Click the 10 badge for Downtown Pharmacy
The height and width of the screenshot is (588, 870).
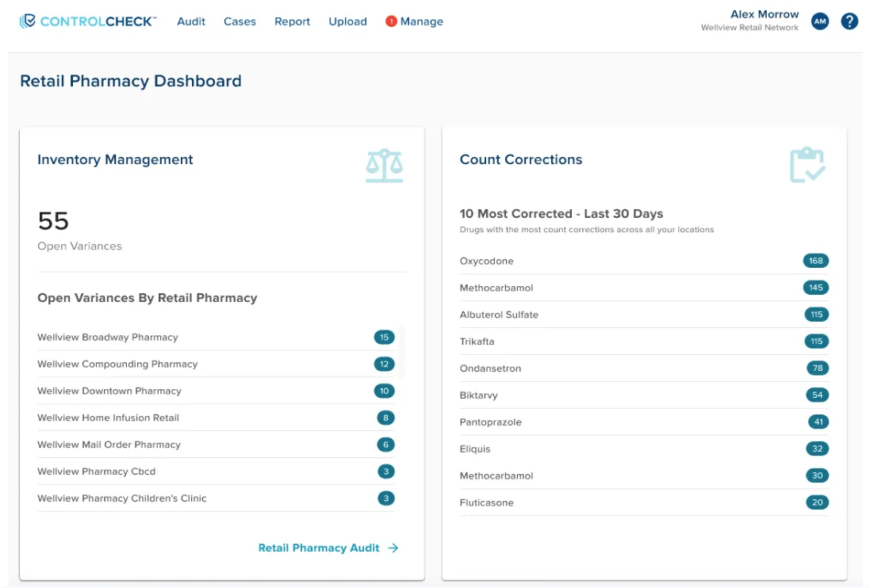384,391
